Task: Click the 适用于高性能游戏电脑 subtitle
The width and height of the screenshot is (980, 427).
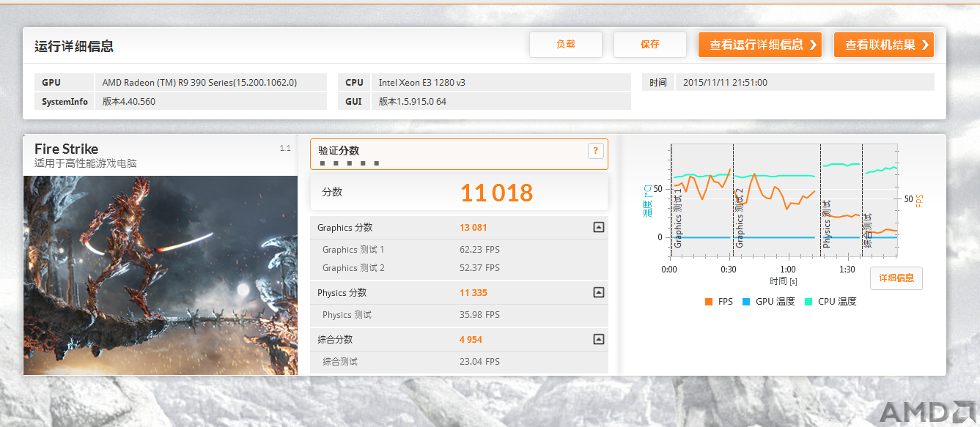Action: [x=86, y=163]
